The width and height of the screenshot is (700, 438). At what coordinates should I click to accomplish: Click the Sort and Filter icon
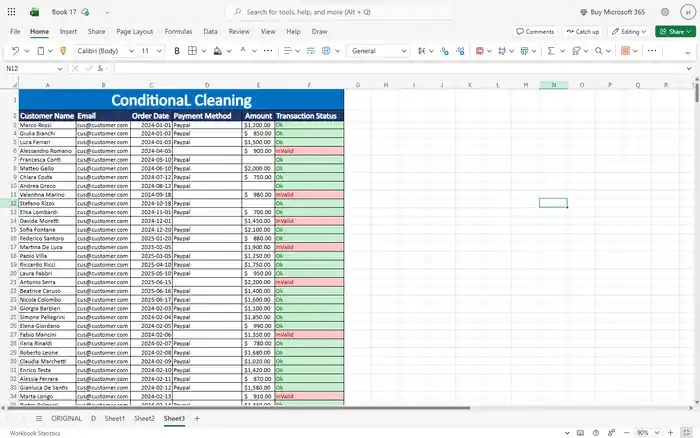[x=576, y=51]
